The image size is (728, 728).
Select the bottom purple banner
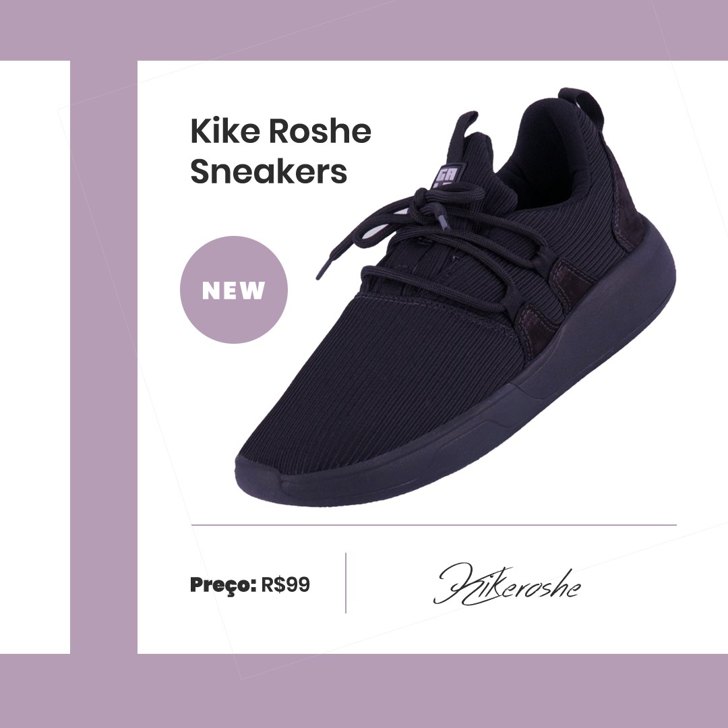point(364,691)
